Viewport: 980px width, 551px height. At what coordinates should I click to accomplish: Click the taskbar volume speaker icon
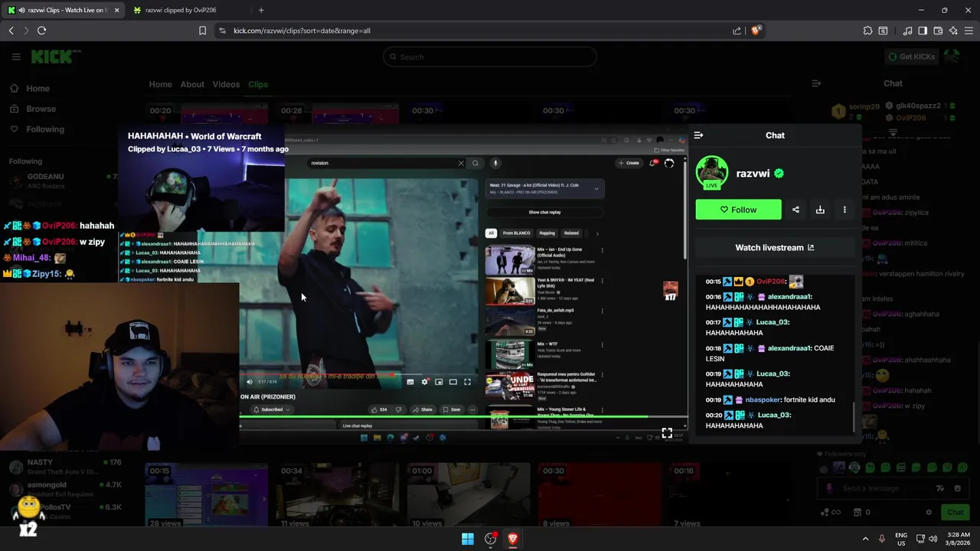pyautogui.click(x=933, y=539)
